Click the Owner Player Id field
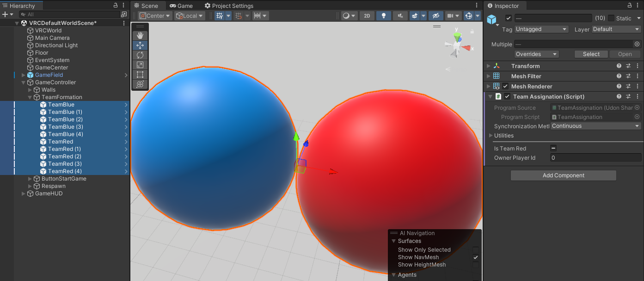 click(595, 158)
